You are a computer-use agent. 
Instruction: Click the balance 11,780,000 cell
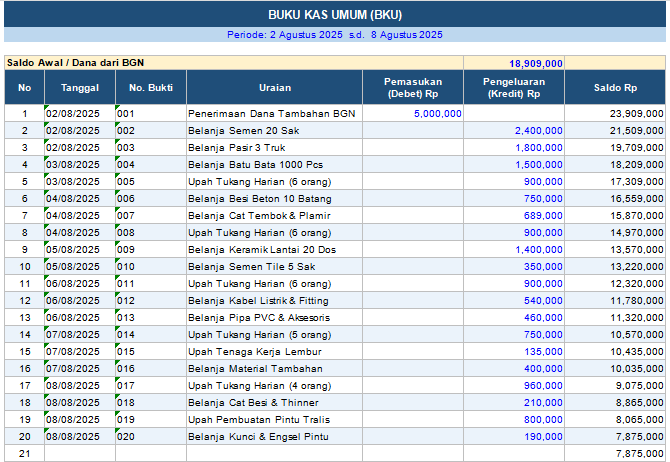pyautogui.click(x=615, y=300)
